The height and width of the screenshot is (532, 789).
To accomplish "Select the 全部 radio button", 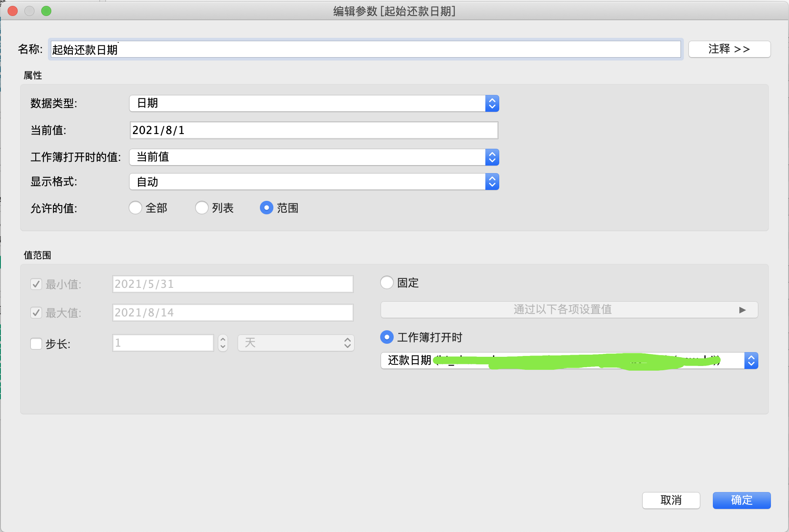I will [x=135, y=208].
